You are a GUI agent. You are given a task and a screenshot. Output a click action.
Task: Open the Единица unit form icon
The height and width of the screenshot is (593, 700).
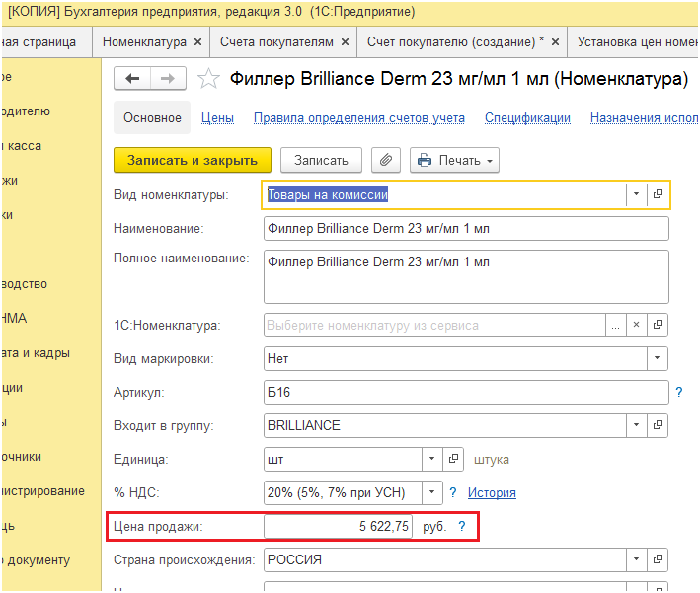pyautogui.click(x=454, y=460)
